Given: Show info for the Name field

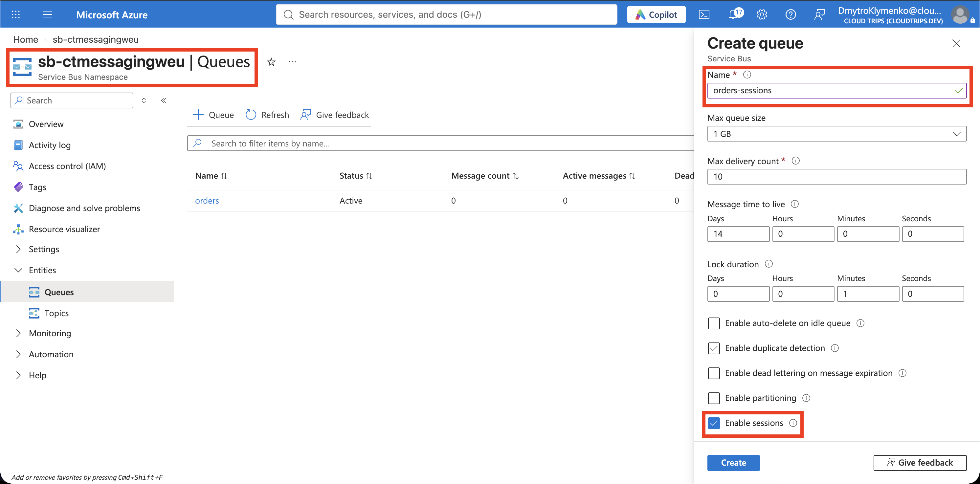Looking at the screenshot, I should pyautogui.click(x=747, y=75).
